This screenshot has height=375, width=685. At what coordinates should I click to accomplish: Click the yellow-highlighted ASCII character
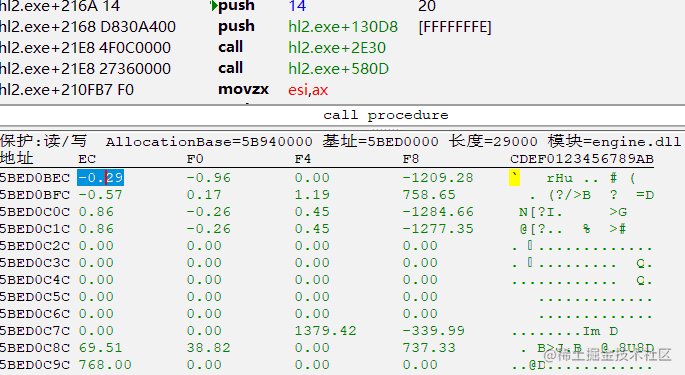pyautogui.click(x=515, y=178)
